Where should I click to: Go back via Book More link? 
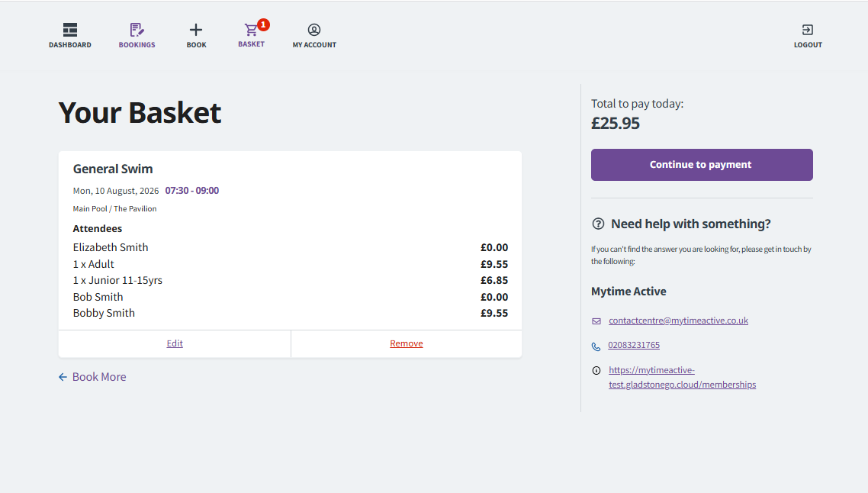pos(99,377)
